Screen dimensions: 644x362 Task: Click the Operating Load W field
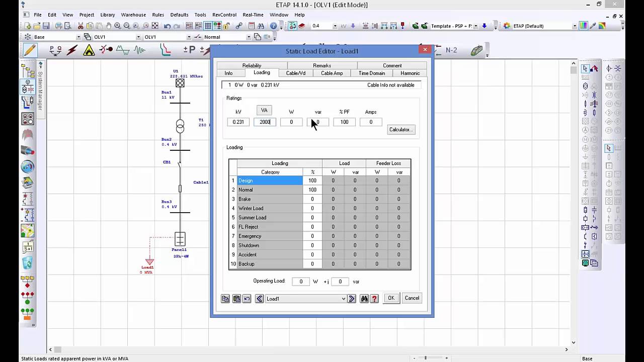[301, 282]
